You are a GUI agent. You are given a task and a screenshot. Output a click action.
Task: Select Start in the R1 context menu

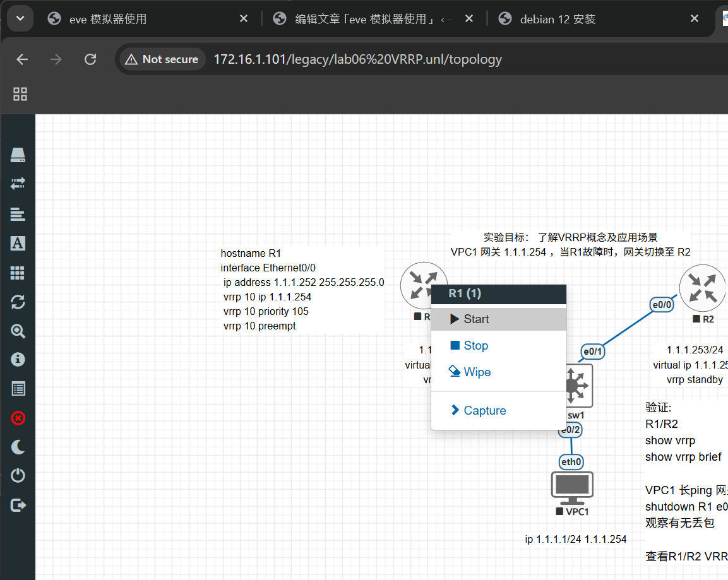tap(475, 319)
